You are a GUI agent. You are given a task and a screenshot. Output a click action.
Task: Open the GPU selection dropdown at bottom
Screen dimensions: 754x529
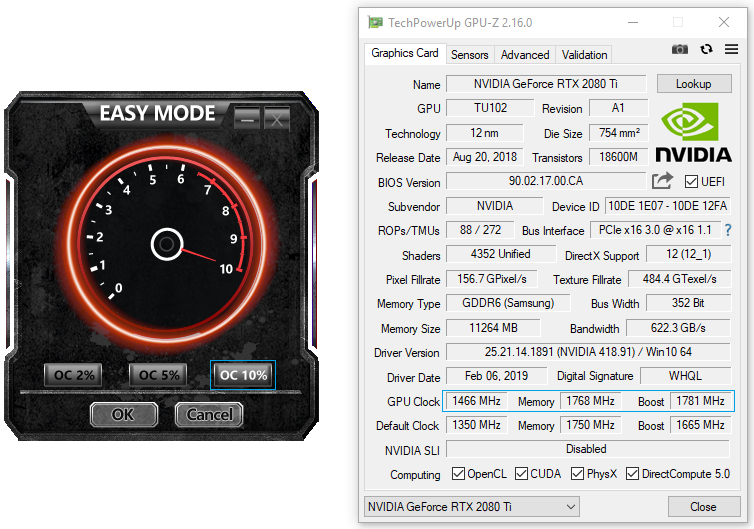click(472, 507)
